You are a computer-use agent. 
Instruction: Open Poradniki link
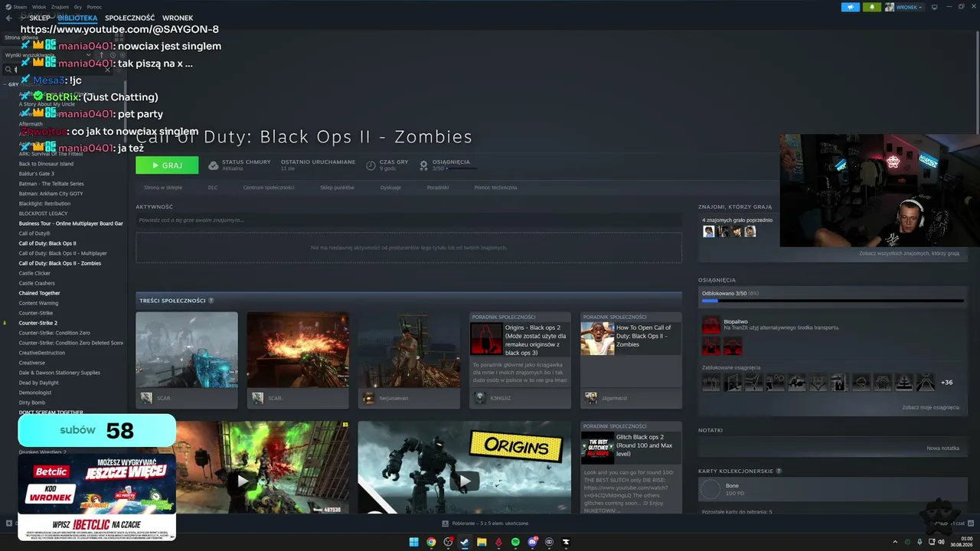[438, 187]
